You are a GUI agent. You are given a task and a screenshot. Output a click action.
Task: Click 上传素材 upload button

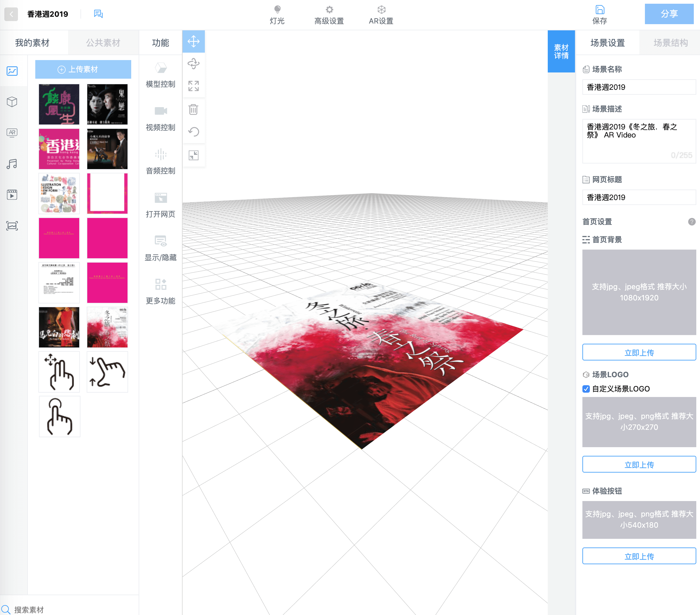pos(83,69)
